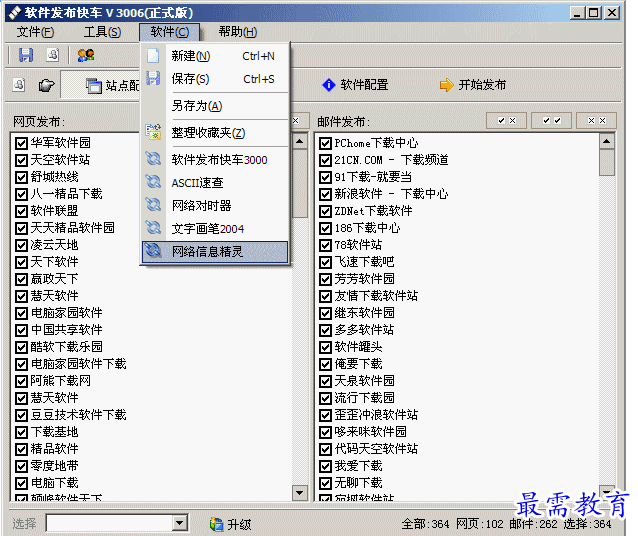Click the floppy icon beside 保存 menu entry
The width and height of the screenshot is (638, 536).
point(153,79)
